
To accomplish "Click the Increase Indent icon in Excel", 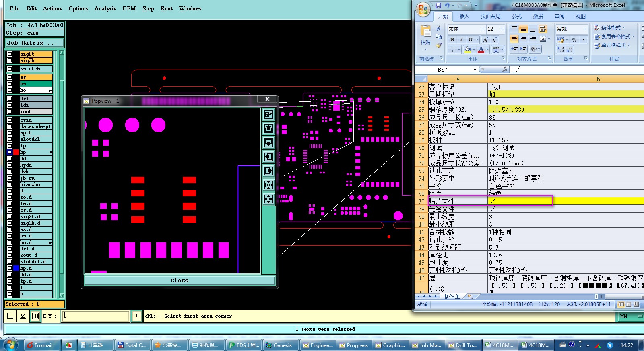I will click(524, 49).
